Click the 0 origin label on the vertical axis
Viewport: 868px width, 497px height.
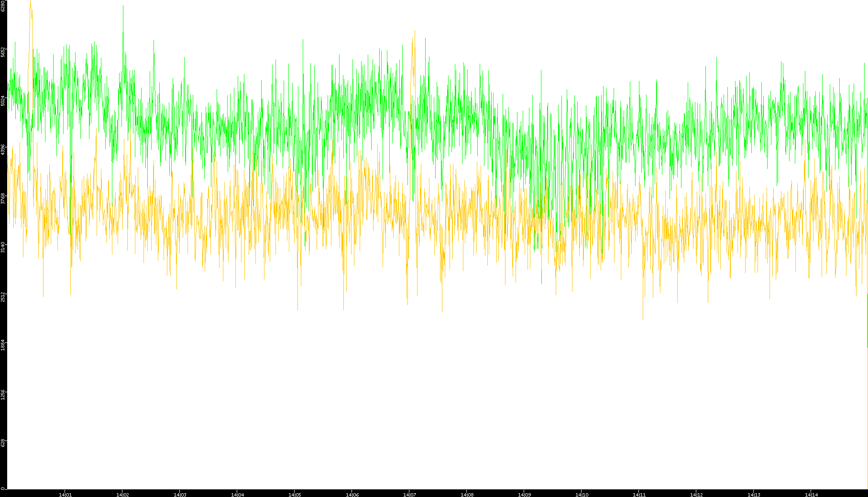point(3,488)
